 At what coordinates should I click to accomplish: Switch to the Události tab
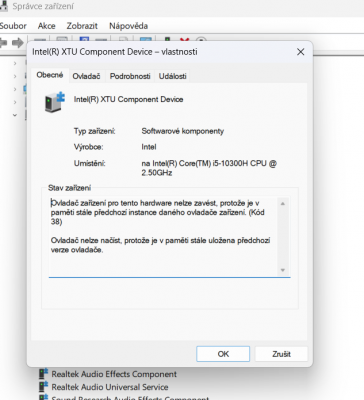click(x=172, y=76)
